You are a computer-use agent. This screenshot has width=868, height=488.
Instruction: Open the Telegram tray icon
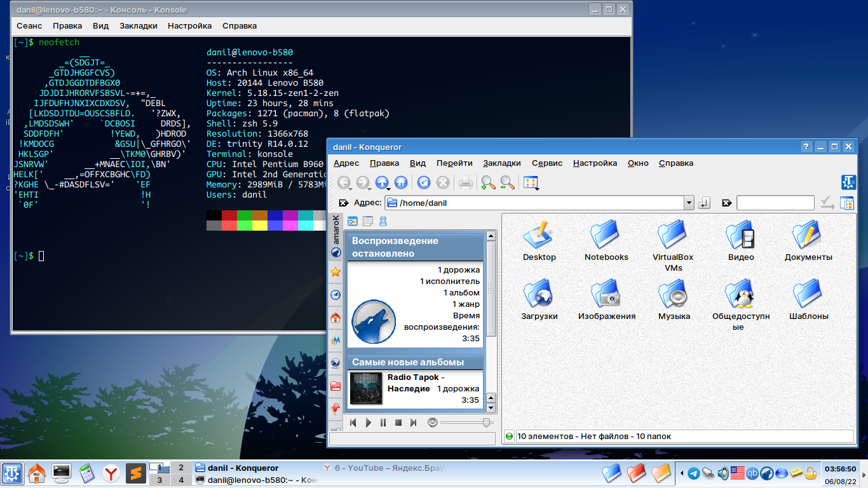(694, 473)
